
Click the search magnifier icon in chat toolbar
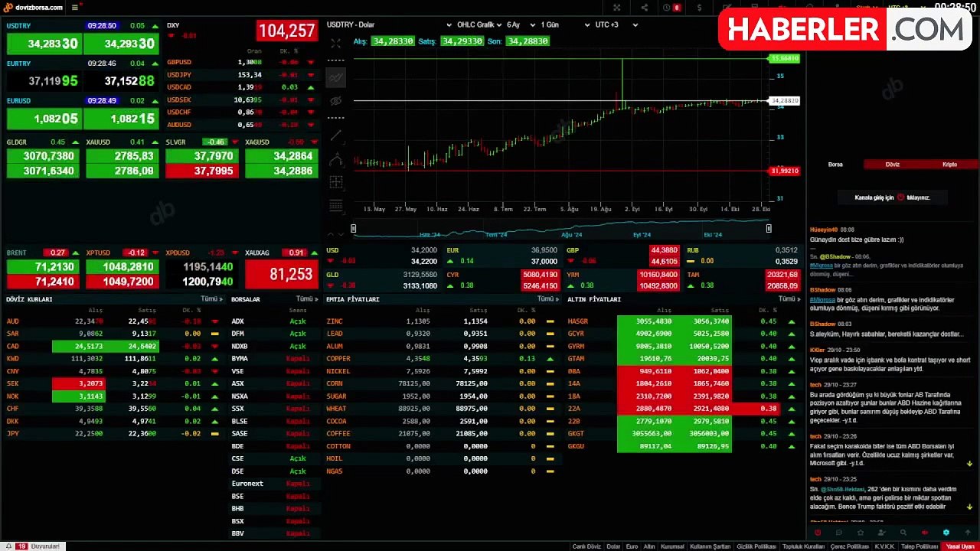pyautogui.click(x=903, y=533)
